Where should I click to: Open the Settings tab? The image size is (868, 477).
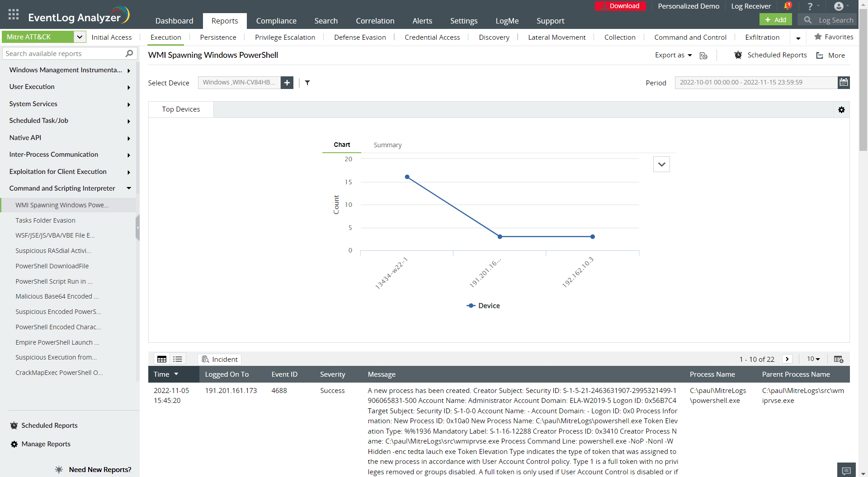[464, 21]
